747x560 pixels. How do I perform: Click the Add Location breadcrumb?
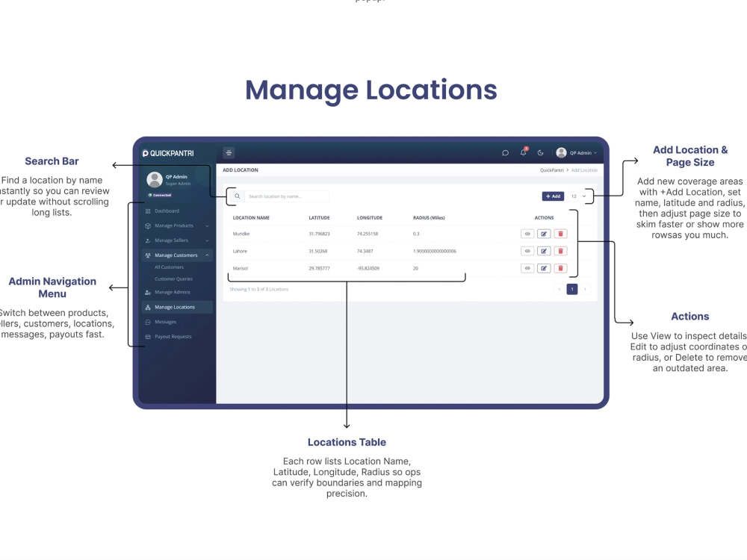[584, 170]
